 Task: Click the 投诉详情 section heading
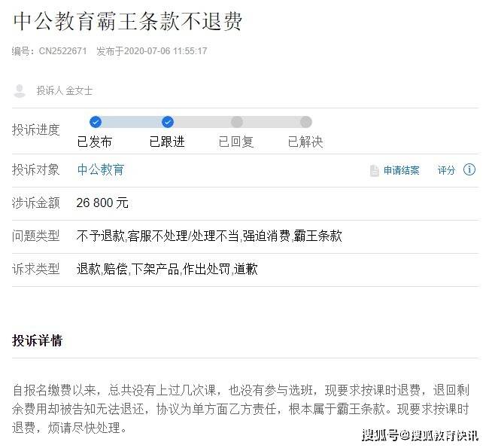38,340
